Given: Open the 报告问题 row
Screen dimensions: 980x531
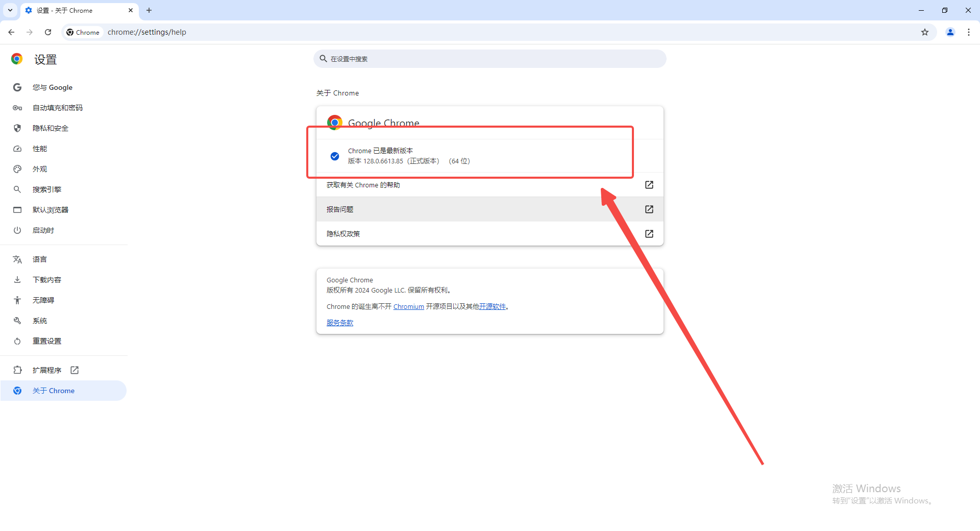Looking at the screenshot, I should 490,209.
